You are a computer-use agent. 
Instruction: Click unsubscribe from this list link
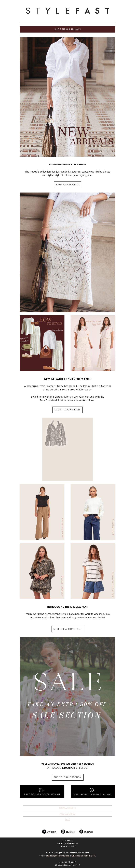point(84,855)
